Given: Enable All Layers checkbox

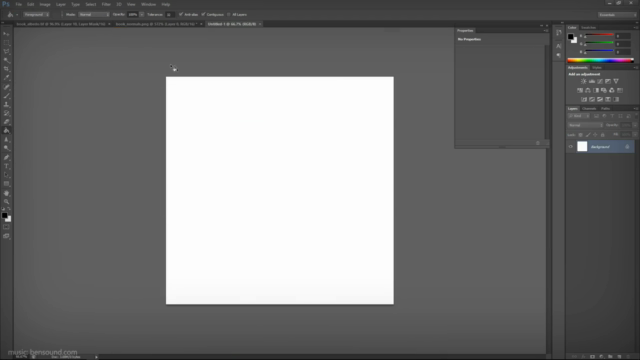Looking at the screenshot, I should coord(229,14).
